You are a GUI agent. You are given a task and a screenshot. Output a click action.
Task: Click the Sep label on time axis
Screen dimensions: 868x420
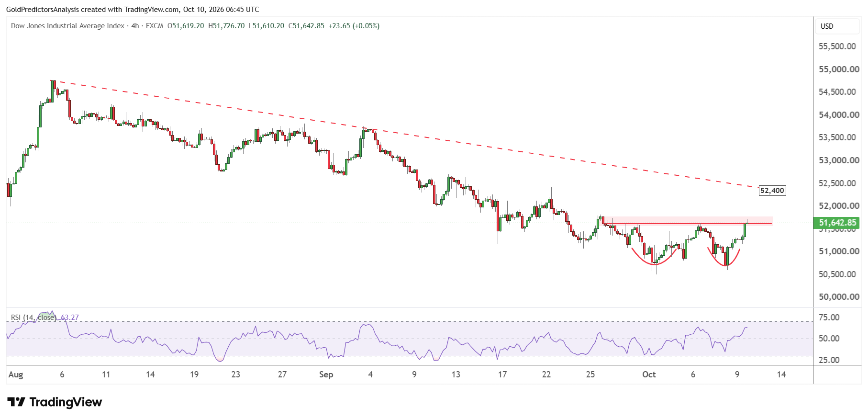326,375
